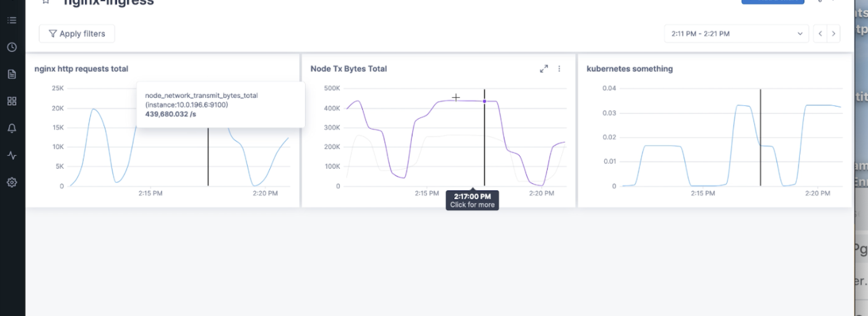Star the nginx-ingress dashboard as favorite
Image resolution: width=868 pixels, height=316 pixels.
pos(45,2)
